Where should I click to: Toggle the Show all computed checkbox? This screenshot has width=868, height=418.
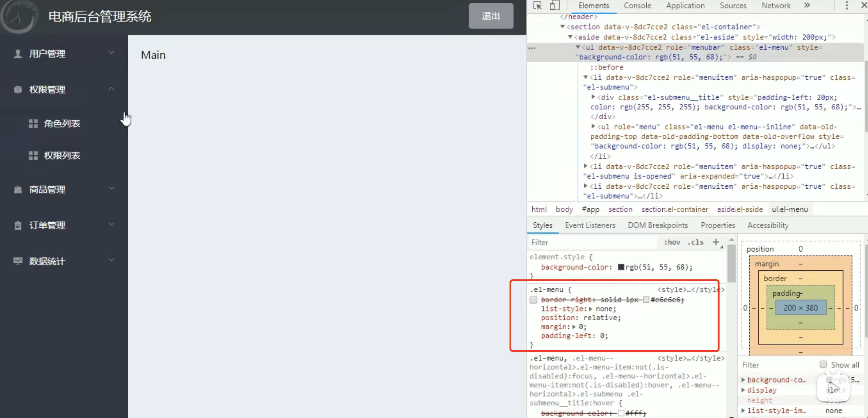[823, 364]
